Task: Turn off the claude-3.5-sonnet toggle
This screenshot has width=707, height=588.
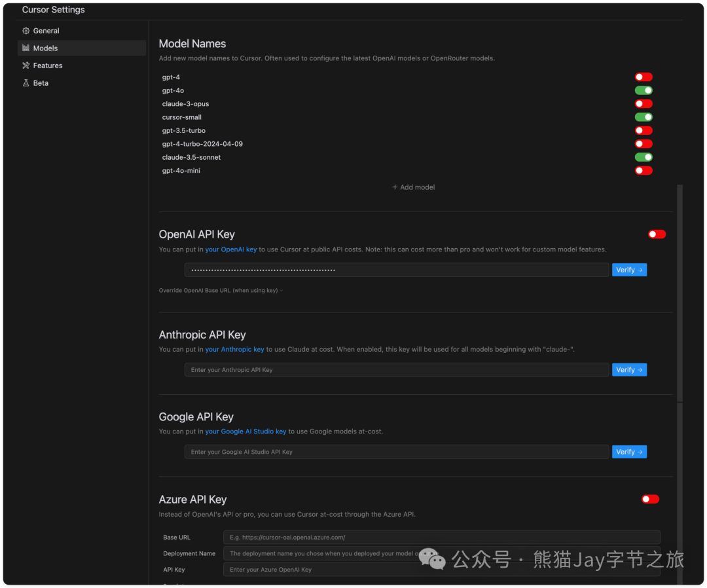Action: [x=643, y=156]
